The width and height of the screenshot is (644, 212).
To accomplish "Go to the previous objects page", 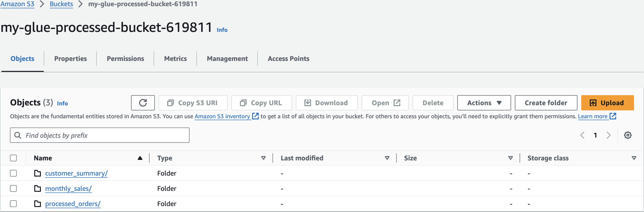I will tap(582, 135).
